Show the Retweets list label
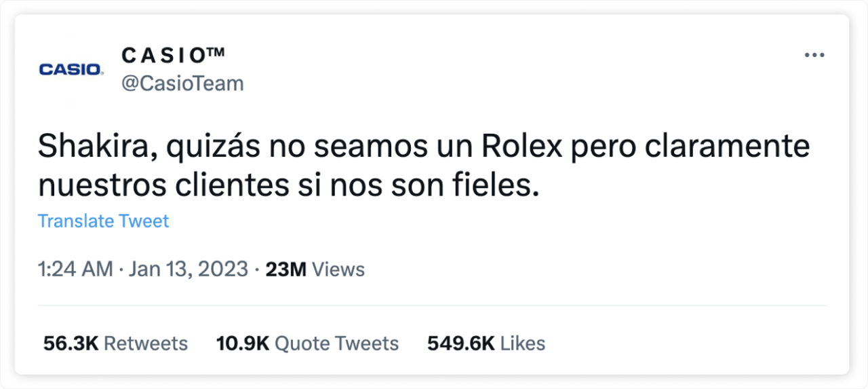The width and height of the screenshot is (868, 389). pos(146,344)
